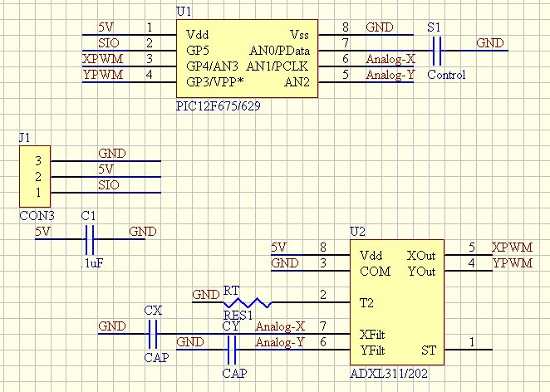Click the .1uF value of C1

click(x=92, y=263)
